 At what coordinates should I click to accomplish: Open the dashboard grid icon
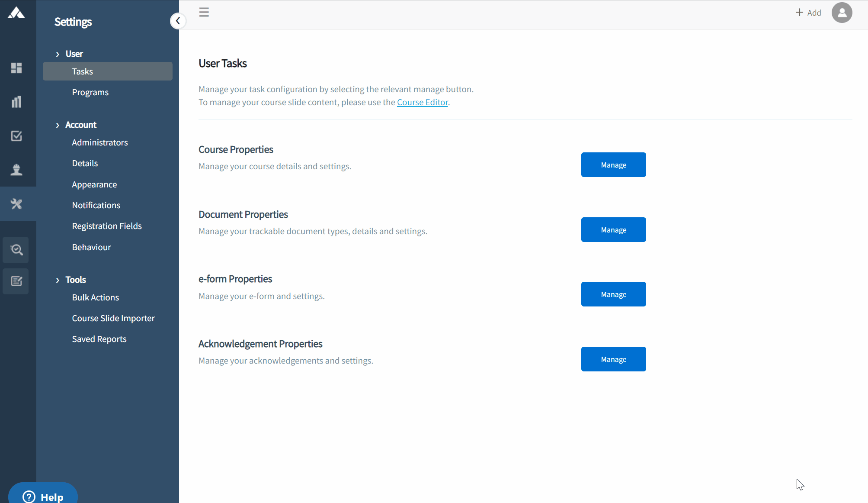(16, 68)
